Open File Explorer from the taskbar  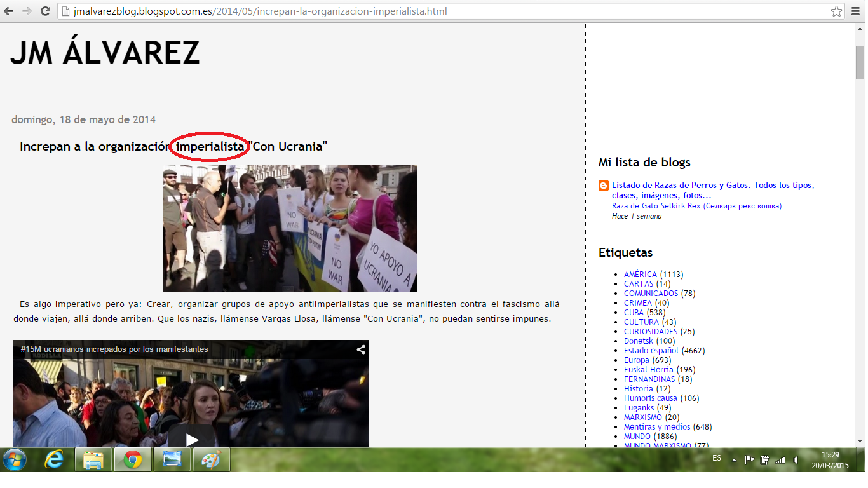[x=93, y=460]
